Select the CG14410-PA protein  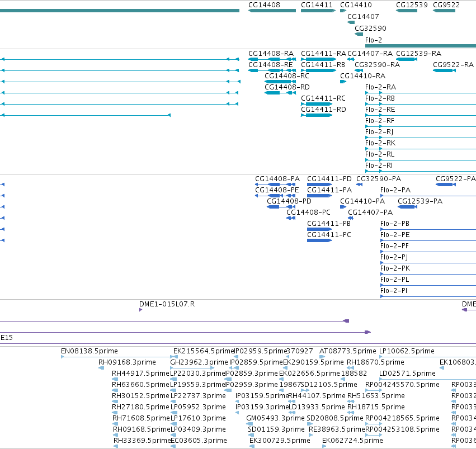coord(362,201)
